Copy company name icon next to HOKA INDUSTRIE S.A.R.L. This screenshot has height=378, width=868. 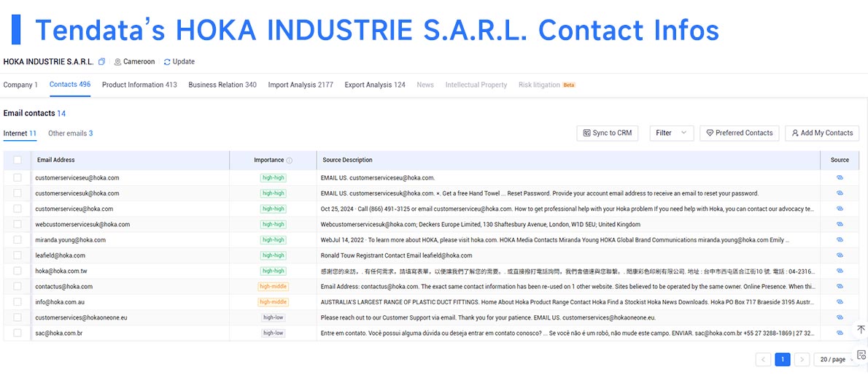101,62
